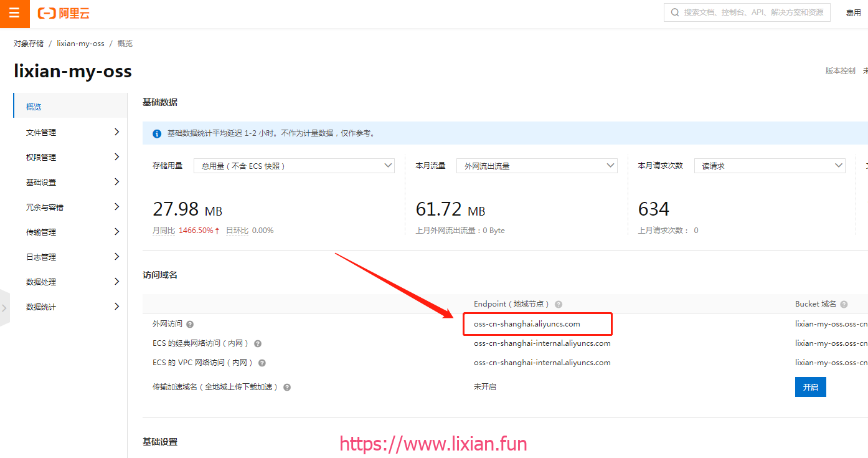Open the 本月请求次数 type dropdown

click(770, 166)
